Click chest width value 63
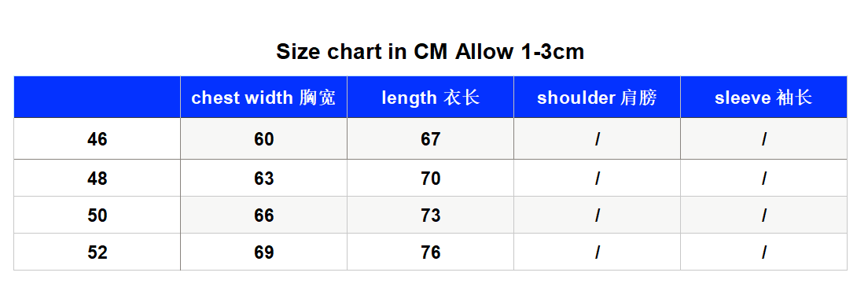 pos(263,179)
